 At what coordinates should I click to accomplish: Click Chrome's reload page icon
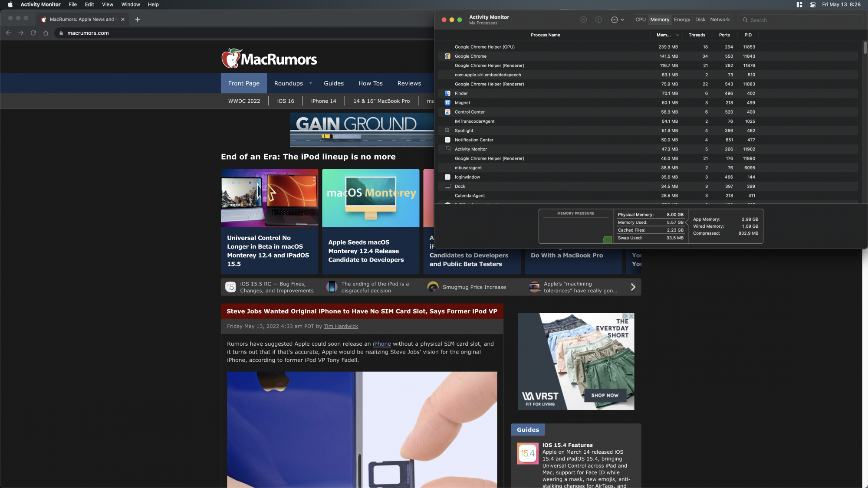point(33,33)
